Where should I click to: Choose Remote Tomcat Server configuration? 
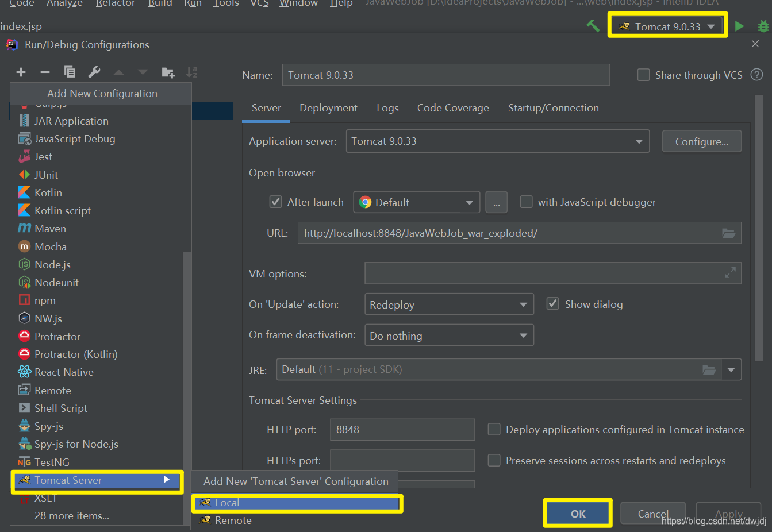pos(294,521)
